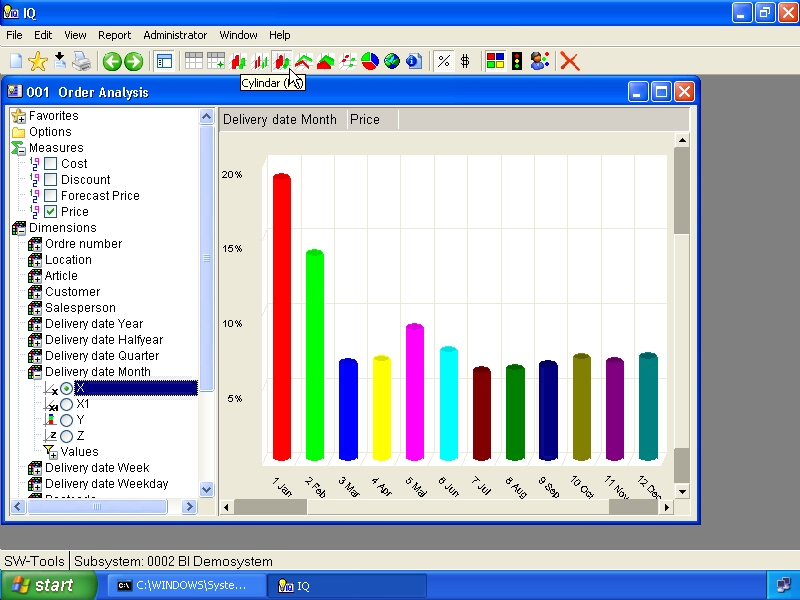
Task: Click the printer icon
Action: (81, 62)
